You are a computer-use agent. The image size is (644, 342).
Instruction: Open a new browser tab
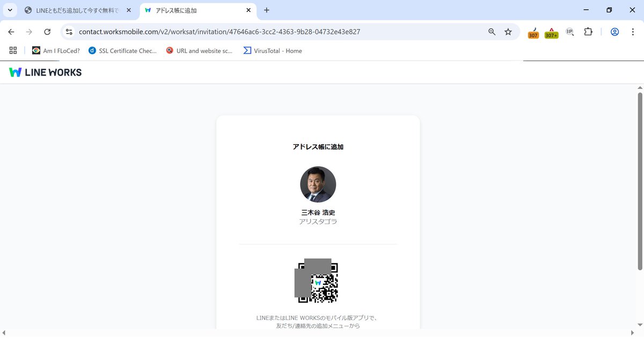point(267,10)
